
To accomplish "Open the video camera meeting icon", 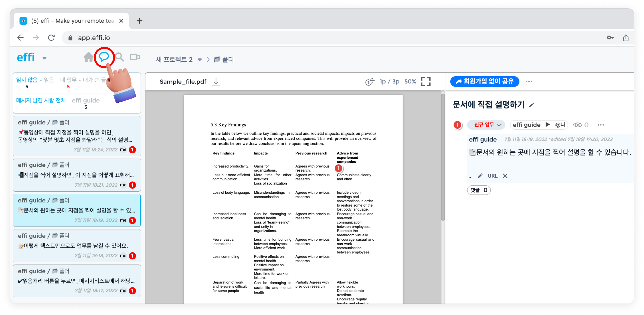I will pyautogui.click(x=135, y=57).
